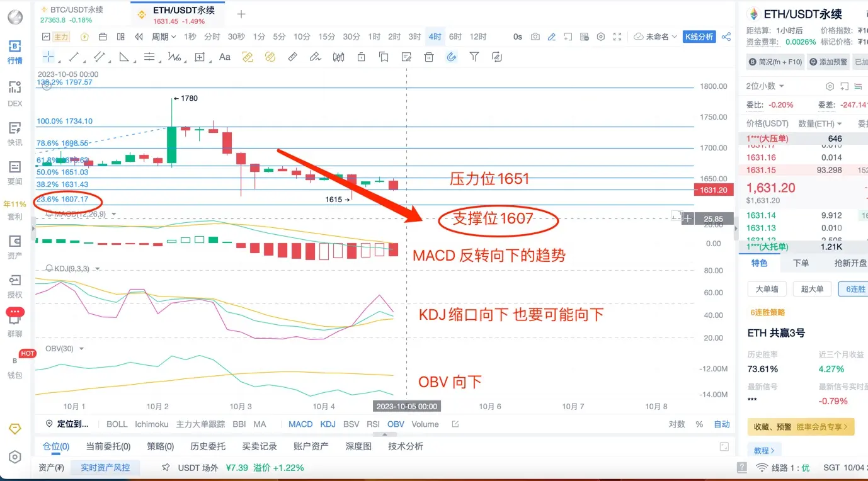The image size is (868, 481).
Task: Toggle the magnet snap mode
Action: pos(452,57)
